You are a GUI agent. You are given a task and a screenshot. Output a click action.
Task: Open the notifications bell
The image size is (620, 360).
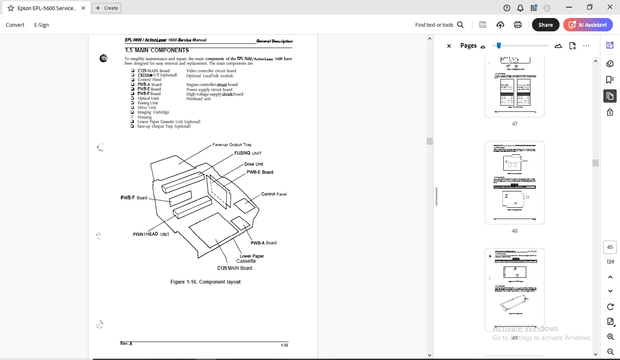click(x=520, y=8)
